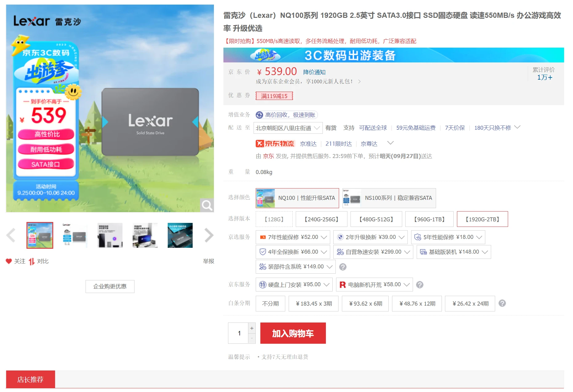This screenshot has width=573, height=392.
Task: Select the third dark thumbnail
Action: click(x=110, y=235)
